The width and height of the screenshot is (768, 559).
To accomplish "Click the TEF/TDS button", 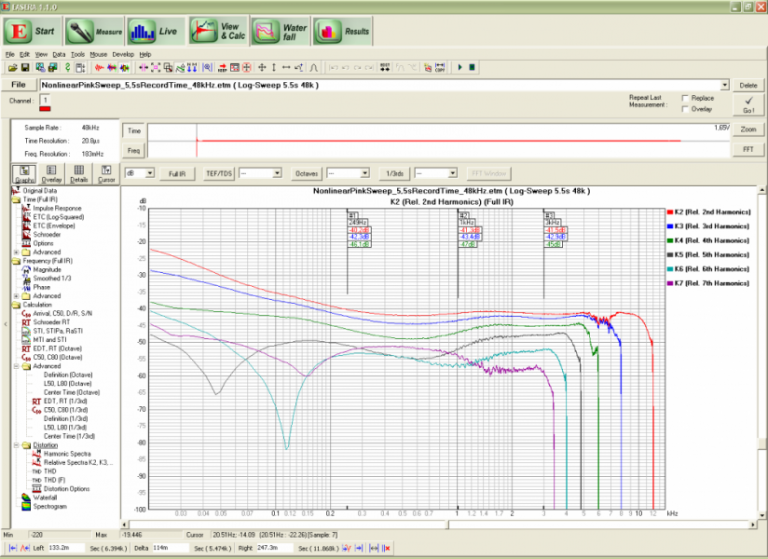I will [x=218, y=173].
